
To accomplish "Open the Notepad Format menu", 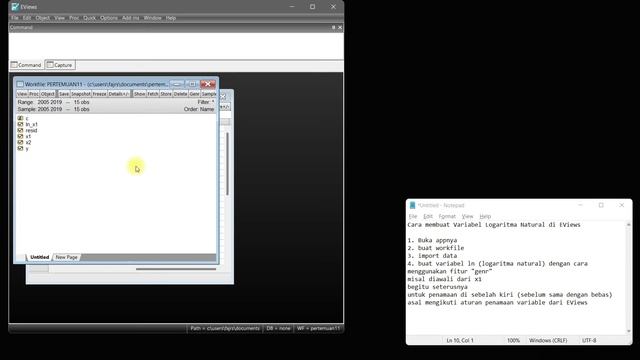I will coord(447,216).
